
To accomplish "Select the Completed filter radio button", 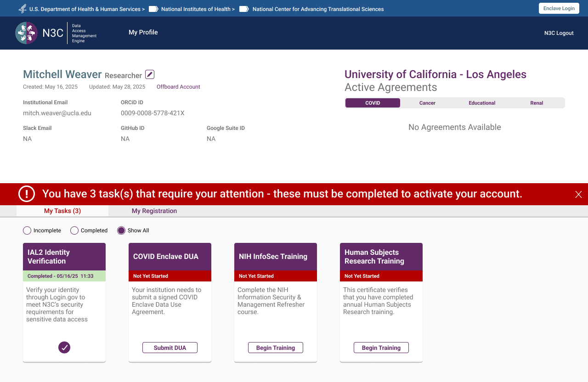I will point(74,230).
